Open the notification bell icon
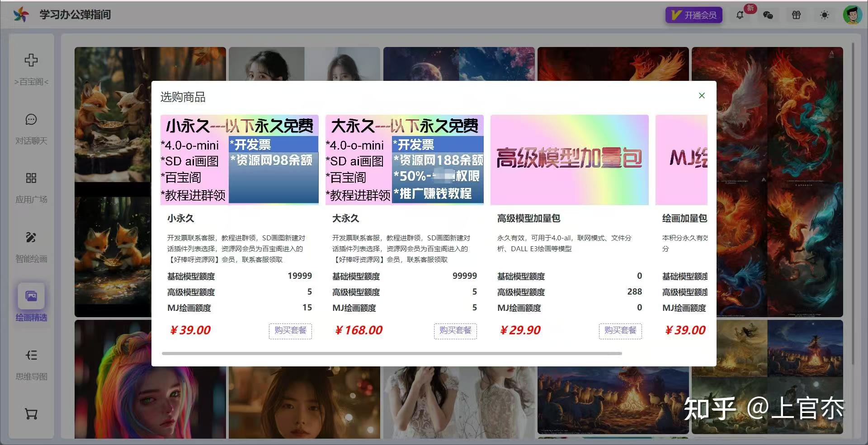This screenshot has height=445, width=868. click(740, 15)
